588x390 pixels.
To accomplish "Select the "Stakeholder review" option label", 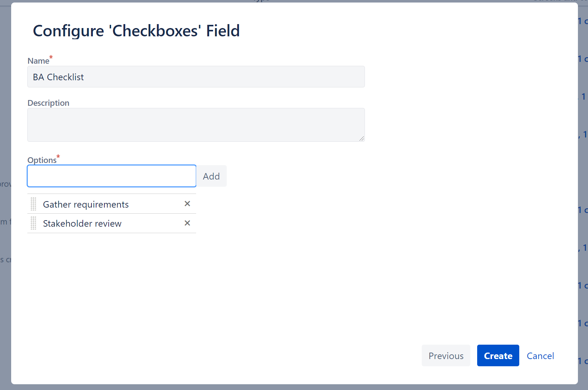I will click(82, 223).
